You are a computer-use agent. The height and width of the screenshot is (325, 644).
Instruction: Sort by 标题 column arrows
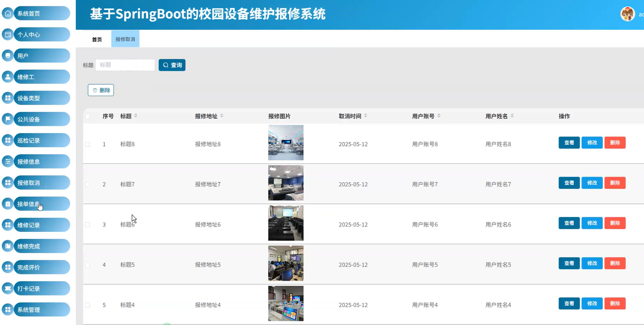pyautogui.click(x=136, y=116)
